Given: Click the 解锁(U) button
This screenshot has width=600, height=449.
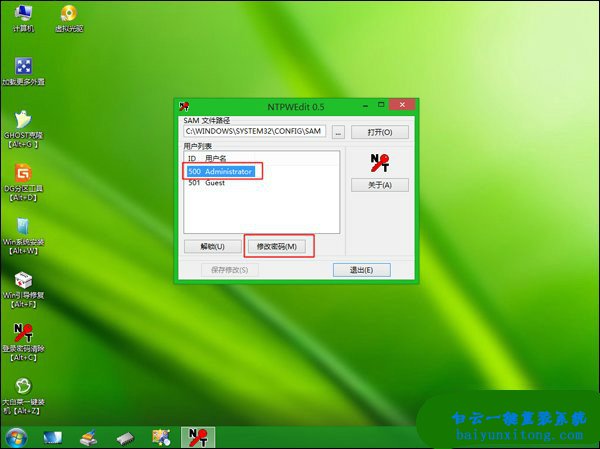Looking at the screenshot, I should click(212, 247).
